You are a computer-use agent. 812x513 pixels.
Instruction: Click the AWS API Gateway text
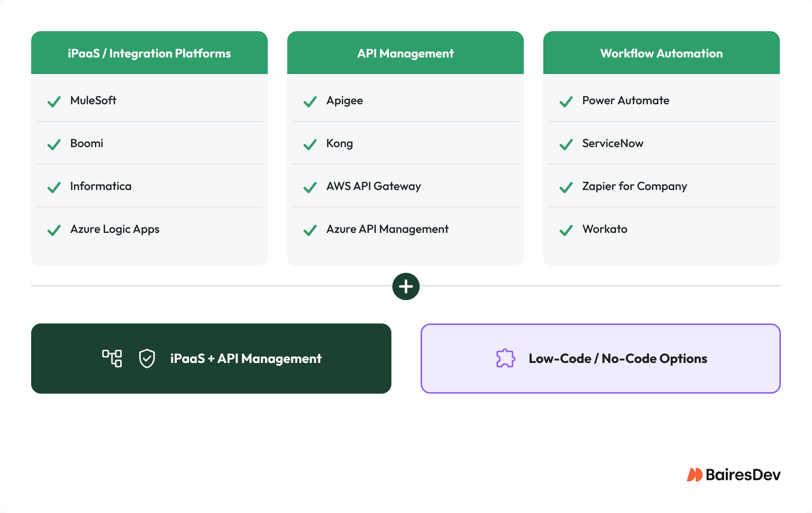click(x=373, y=187)
